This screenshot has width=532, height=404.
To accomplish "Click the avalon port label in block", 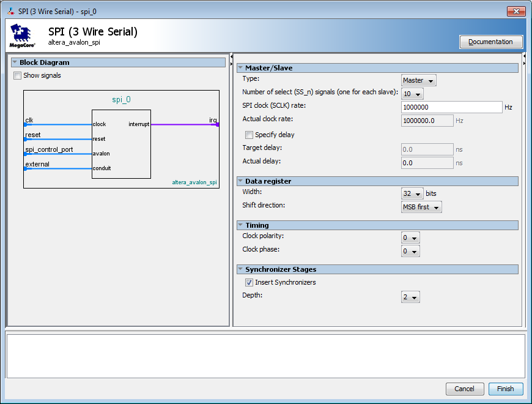I will click(x=101, y=154).
